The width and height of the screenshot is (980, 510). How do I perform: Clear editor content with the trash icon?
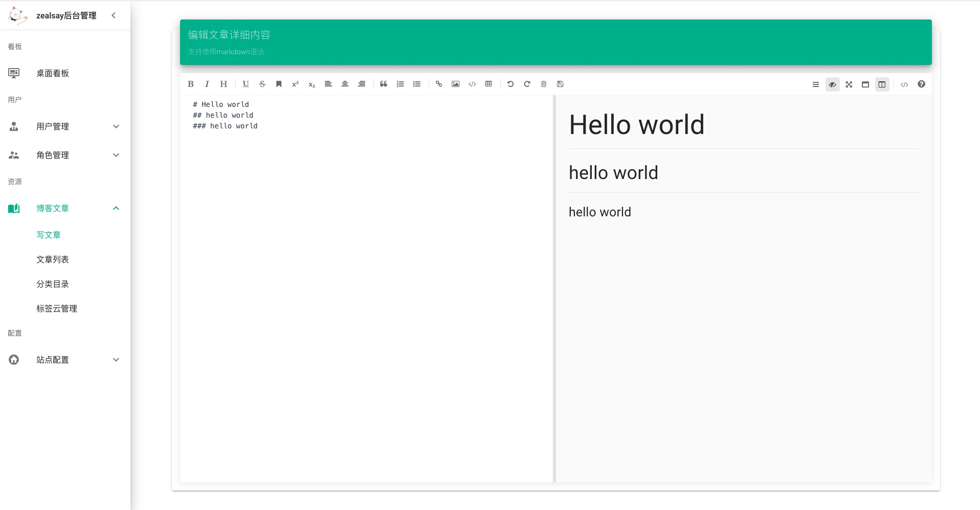pyautogui.click(x=544, y=84)
